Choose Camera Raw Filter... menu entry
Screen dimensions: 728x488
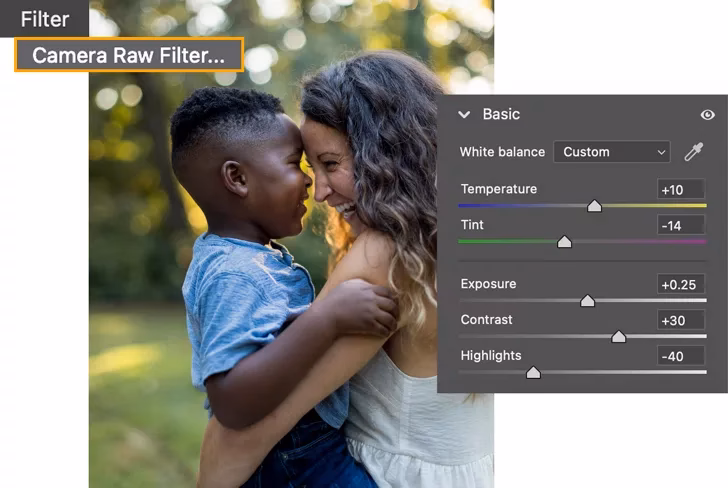coord(129,55)
